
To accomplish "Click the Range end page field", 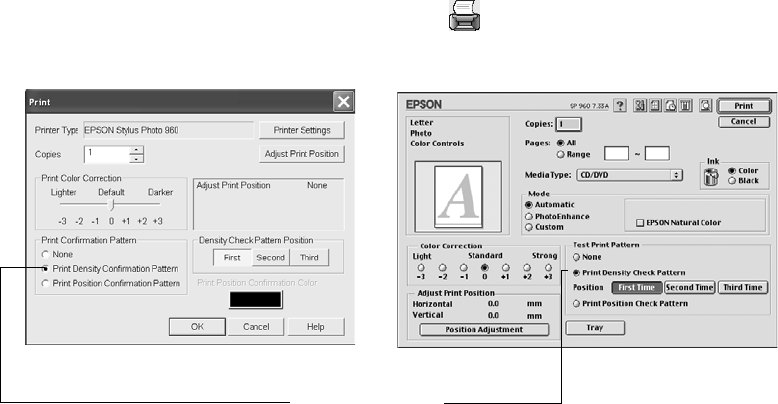I will [x=657, y=153].
